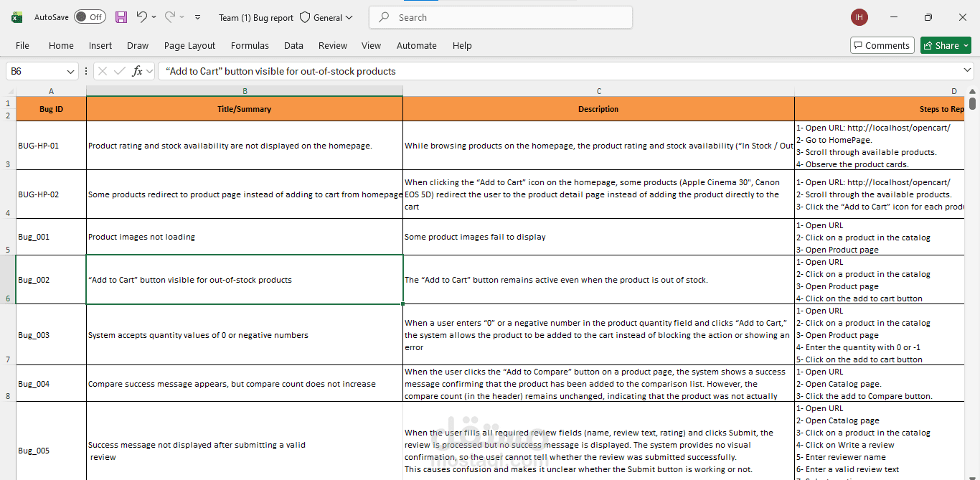Click the Undo arrow icon
This screenshot has height=480, width=980.
[141, 17]
